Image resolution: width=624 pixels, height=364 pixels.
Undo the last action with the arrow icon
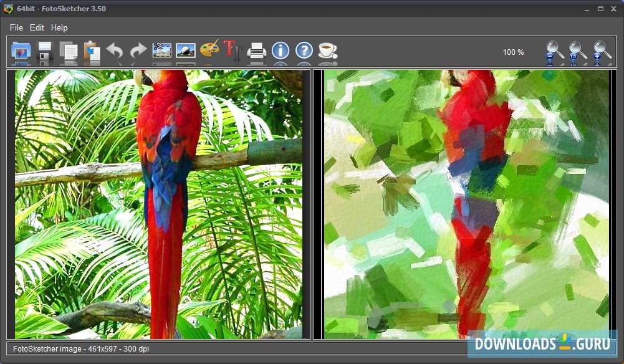[x=115, y=50]
